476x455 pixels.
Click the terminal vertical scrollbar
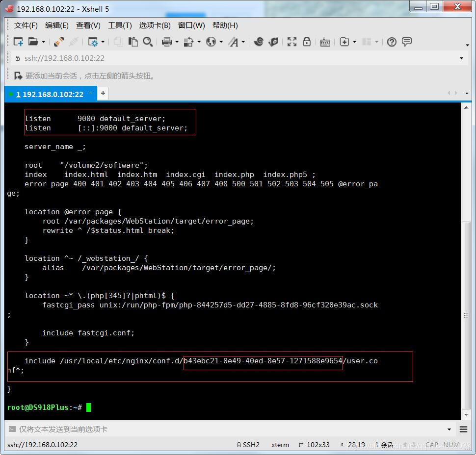tap(467, 314)
